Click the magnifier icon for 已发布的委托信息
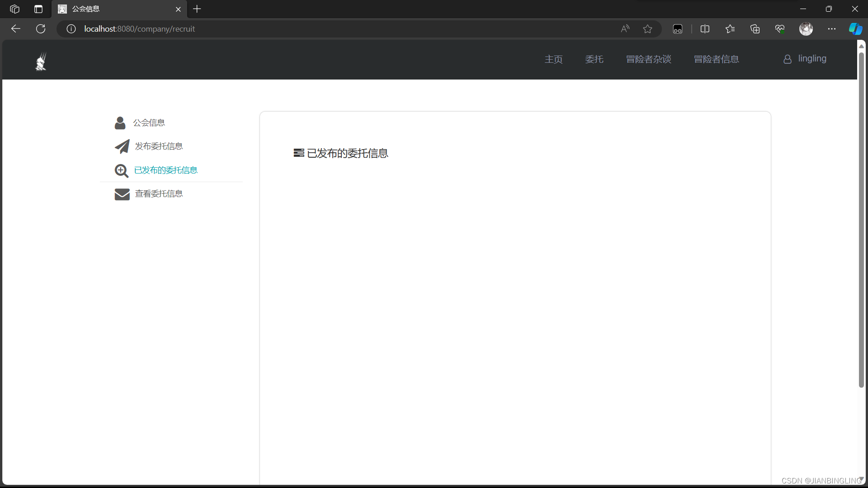Screen dimensions: 868x488 coord(121,170)
